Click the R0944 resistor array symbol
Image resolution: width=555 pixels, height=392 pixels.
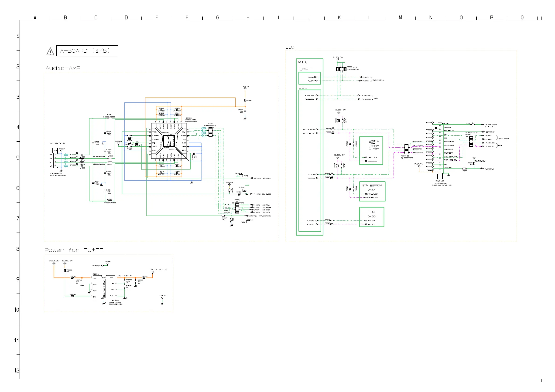point(406,149)
